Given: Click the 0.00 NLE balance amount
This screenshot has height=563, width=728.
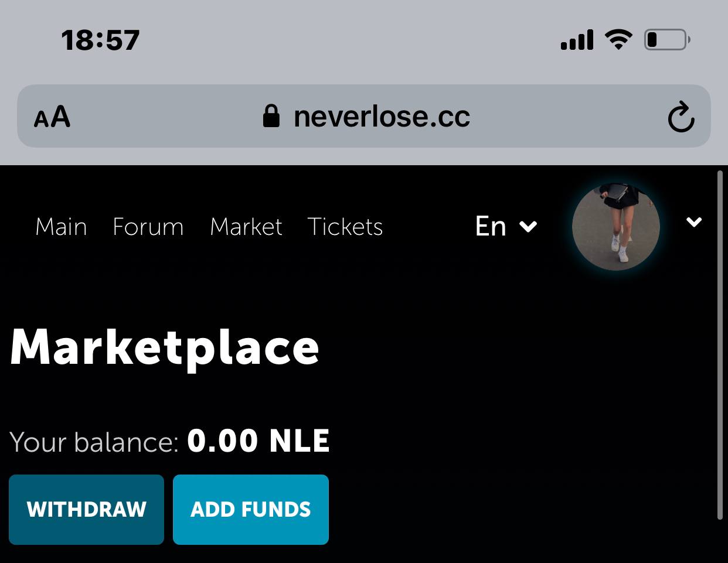Looking at the screenshot, I should (x=258, y=441).
